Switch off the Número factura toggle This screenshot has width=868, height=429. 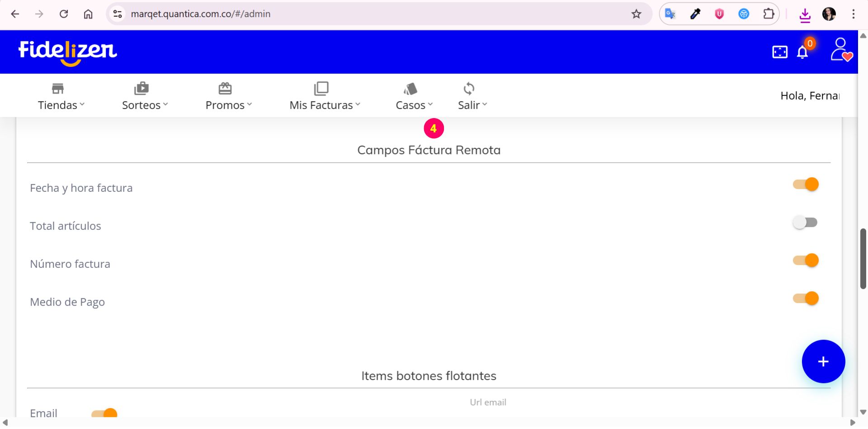point(806,261)
